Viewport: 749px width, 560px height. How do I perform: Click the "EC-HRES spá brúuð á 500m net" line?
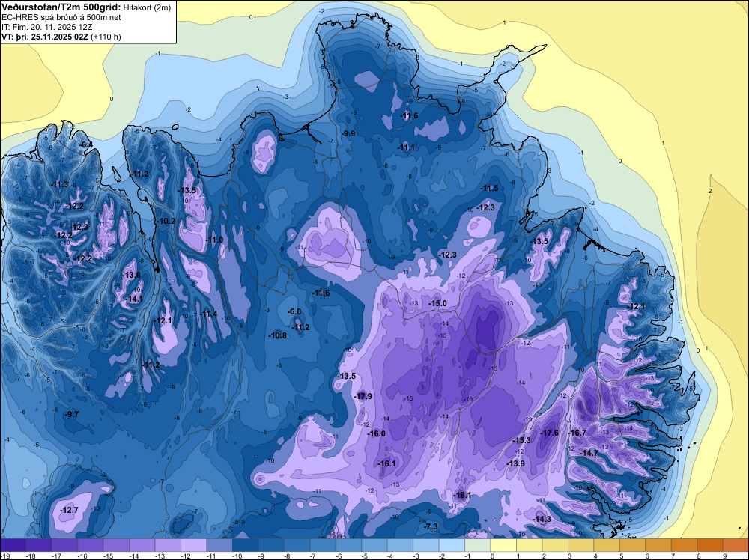click(61, 17)
